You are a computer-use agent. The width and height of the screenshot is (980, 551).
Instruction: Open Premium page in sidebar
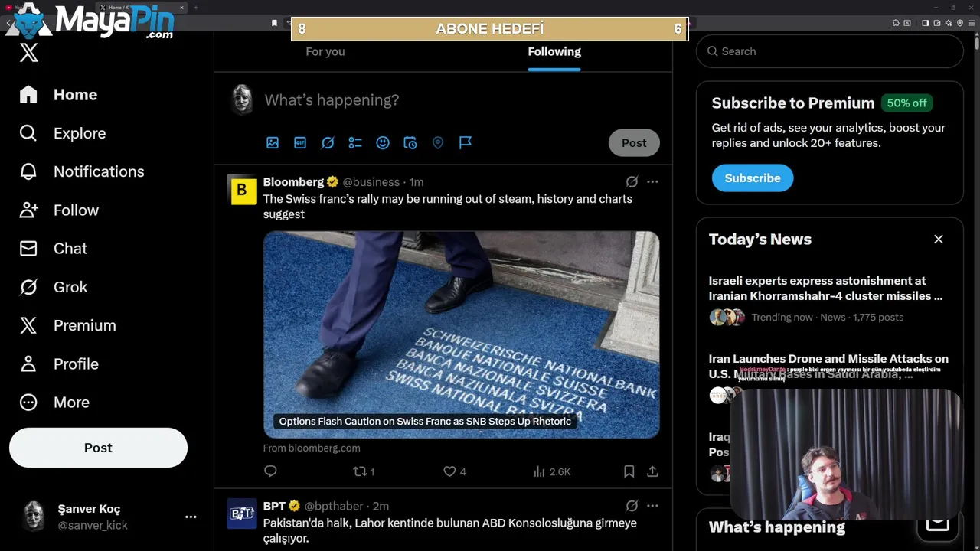tap(67, 325)
